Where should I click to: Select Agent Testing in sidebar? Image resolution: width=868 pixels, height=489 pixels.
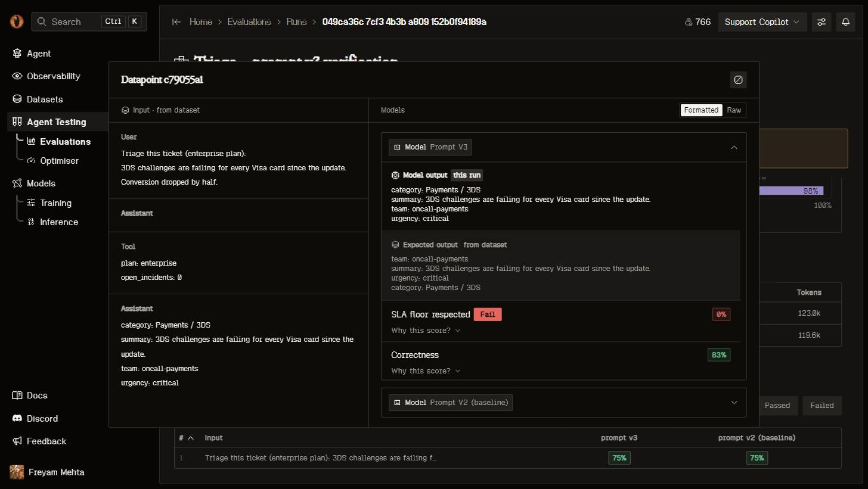pos(57,122)
